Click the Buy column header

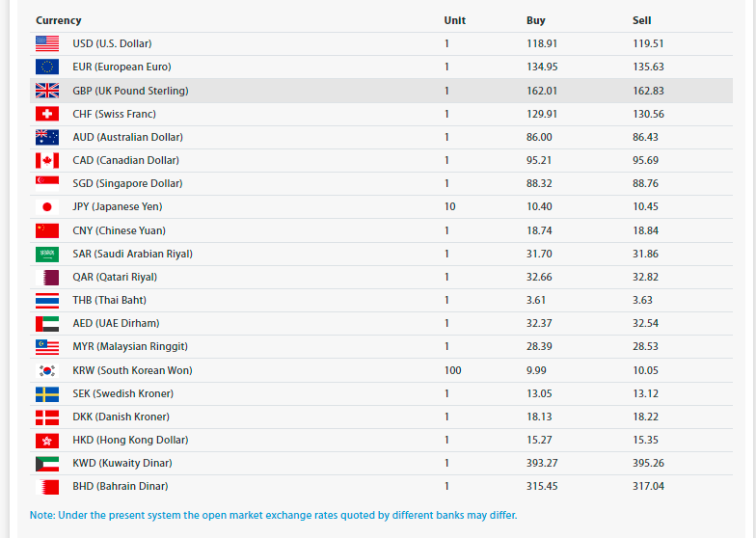[536, 20]
